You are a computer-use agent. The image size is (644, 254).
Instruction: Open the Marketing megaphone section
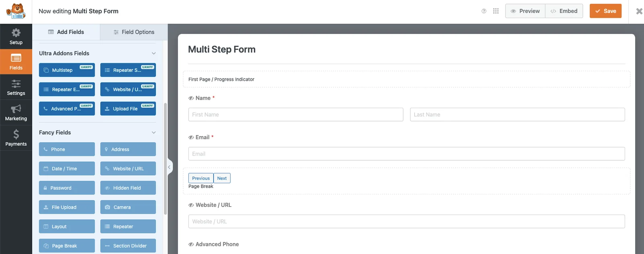tap(16, 113)
